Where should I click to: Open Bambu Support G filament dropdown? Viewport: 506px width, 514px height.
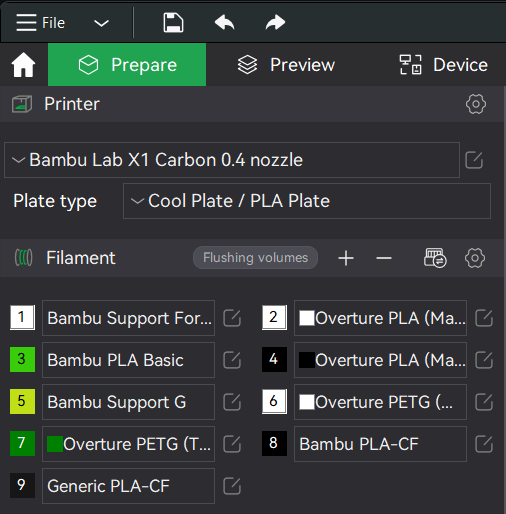128,402
